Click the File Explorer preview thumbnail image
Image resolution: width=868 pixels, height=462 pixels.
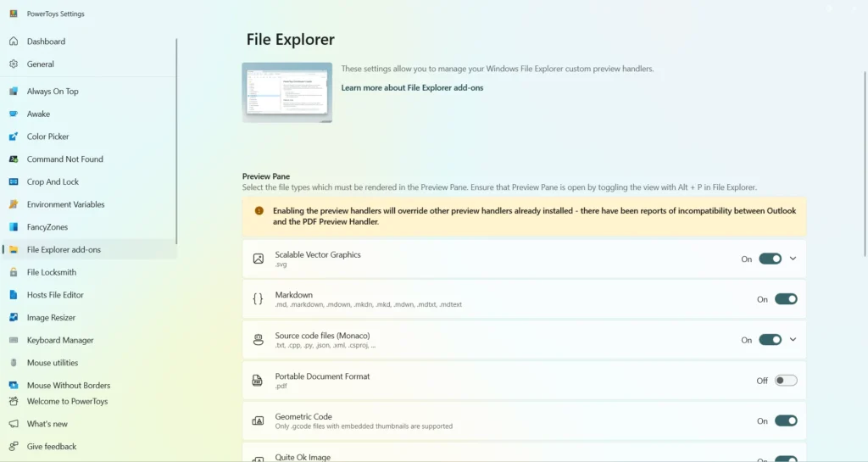point(287,92)
